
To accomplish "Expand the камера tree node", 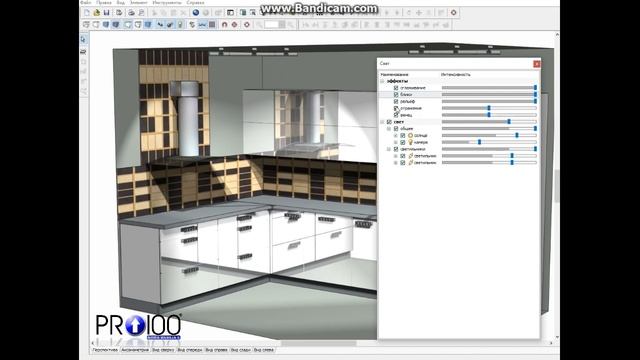I will coord(396,142).
